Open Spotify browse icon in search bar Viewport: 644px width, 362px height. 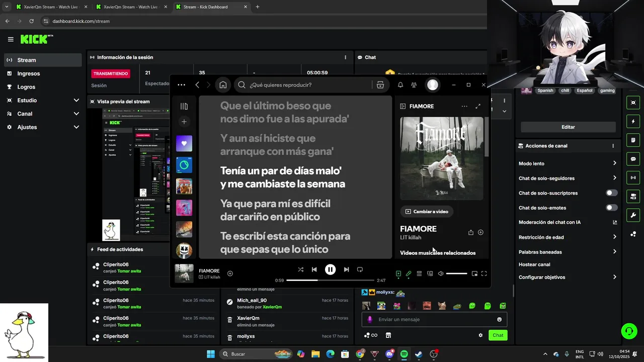(380, 85)
